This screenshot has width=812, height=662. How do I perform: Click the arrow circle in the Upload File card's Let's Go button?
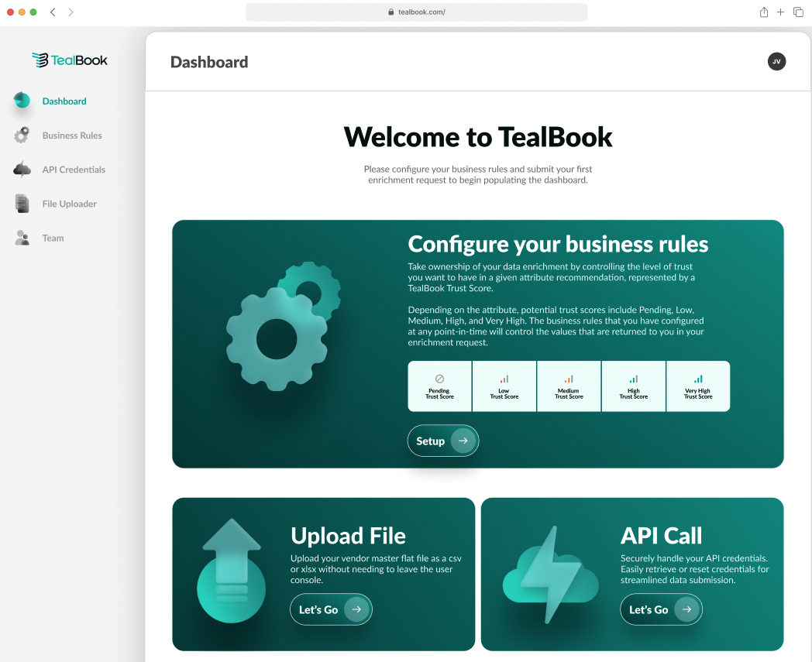[x=356, y=609]
